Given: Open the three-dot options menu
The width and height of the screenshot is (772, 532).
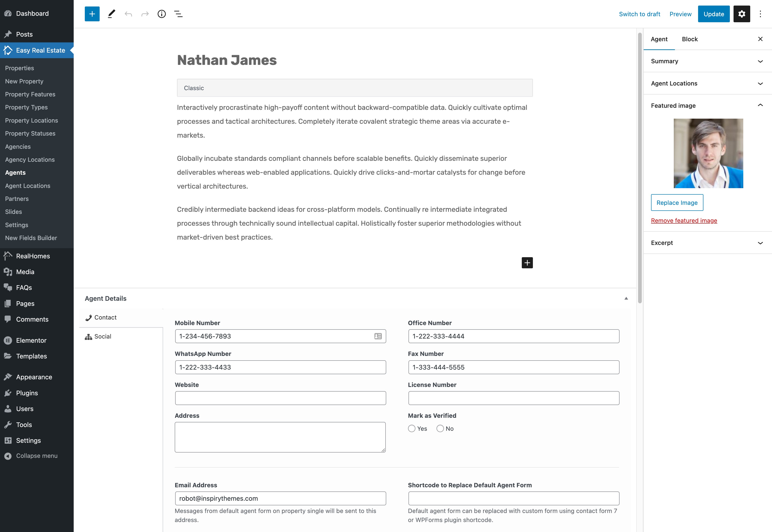Looking at the screenshot, I should [760, 14].
